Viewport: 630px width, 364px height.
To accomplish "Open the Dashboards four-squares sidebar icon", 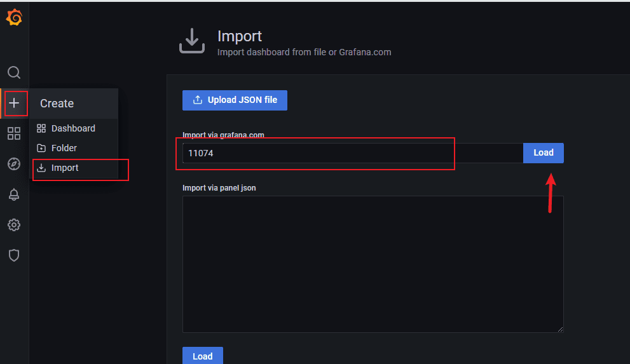I will [14, 133].
